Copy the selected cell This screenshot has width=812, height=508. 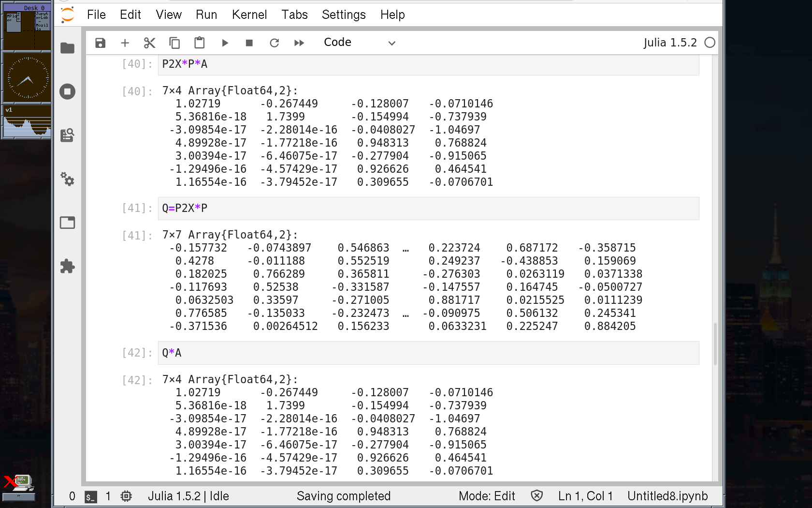174,43
